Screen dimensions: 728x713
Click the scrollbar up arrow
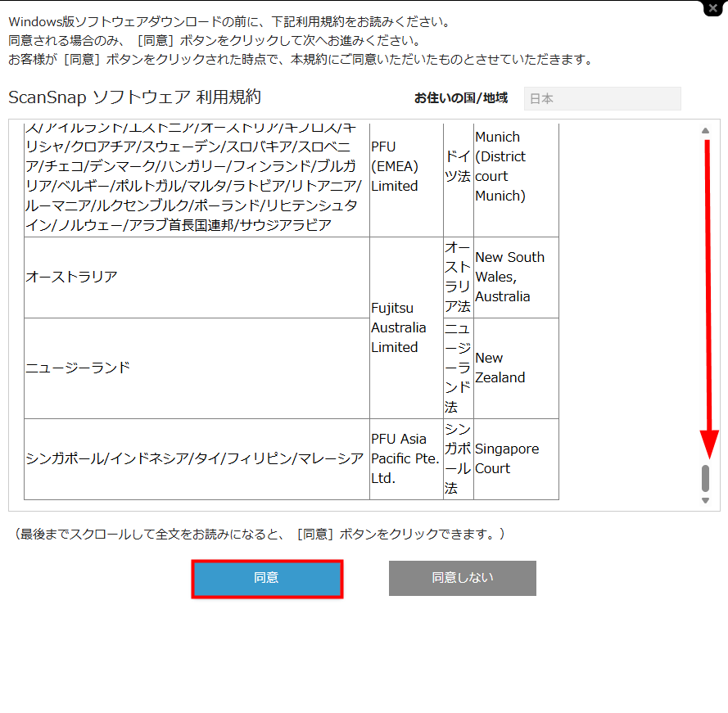point(705,131)
